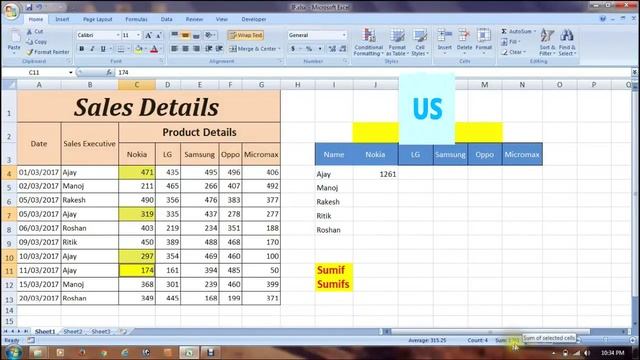Open the Sort & Filter menu
The width and height of the screenshot is (640, 360).
tap(547, 42)
